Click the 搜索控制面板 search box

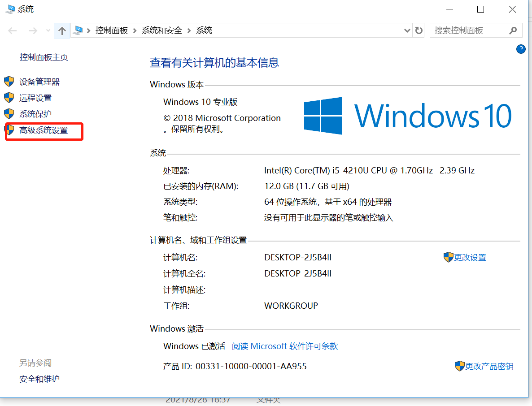pyautogui.click(x=475, y=30)
